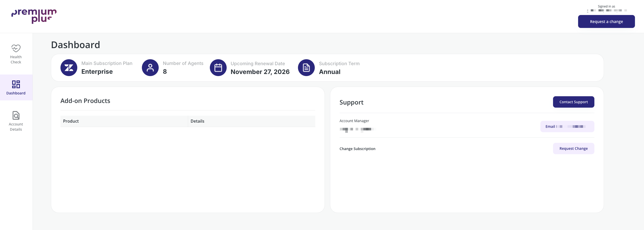Click the Details column header

197,121
